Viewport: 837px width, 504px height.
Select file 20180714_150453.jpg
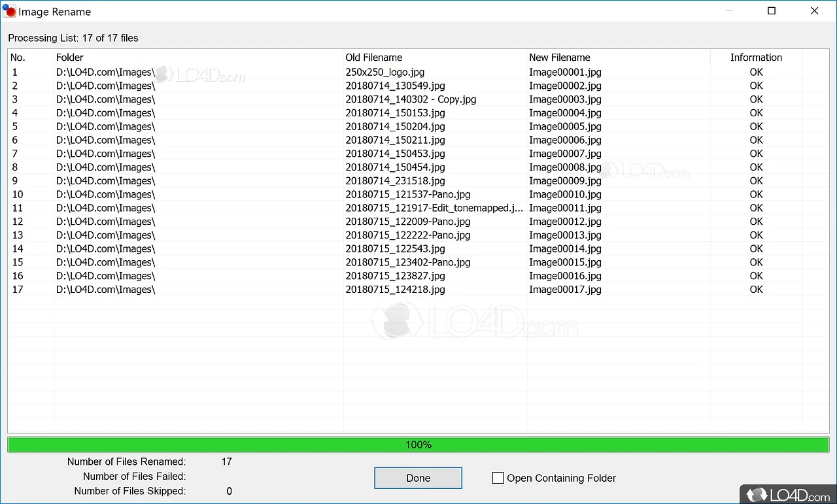click(395, 154)
